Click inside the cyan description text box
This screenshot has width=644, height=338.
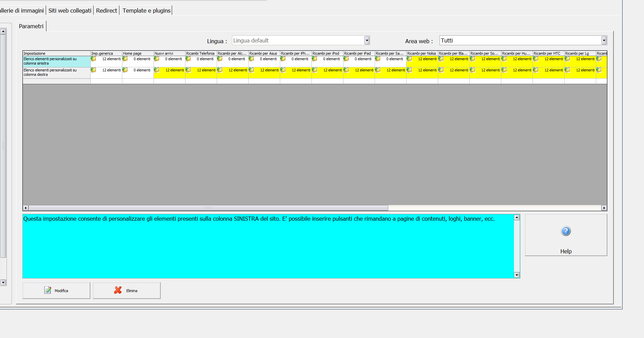268,246
